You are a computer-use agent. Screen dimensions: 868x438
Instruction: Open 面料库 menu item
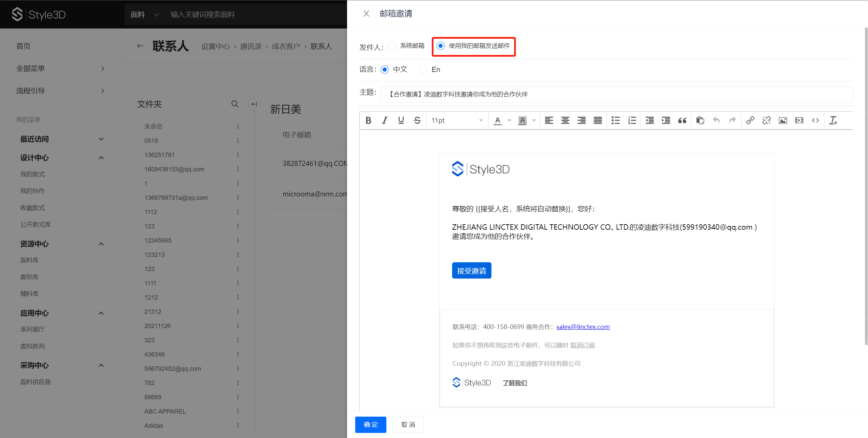[29, 260]
